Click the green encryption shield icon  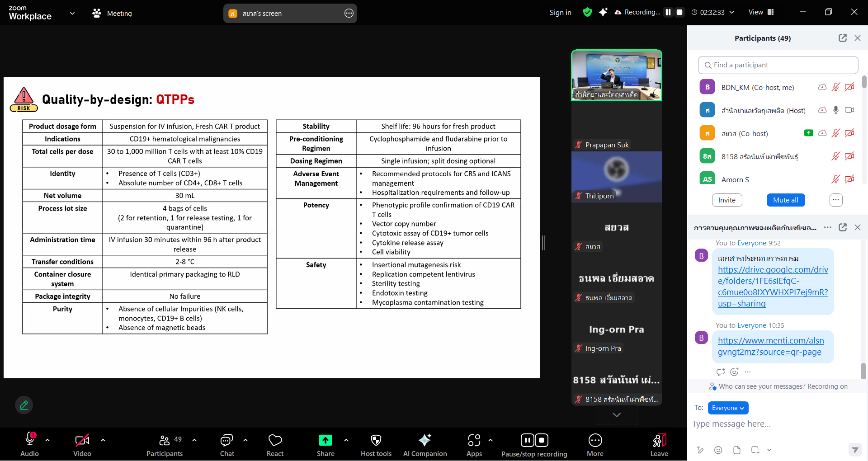(x=587, y=12)
